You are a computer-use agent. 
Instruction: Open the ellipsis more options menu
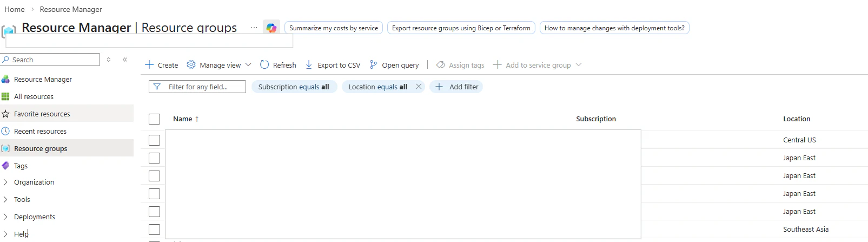tap(254, 28)
